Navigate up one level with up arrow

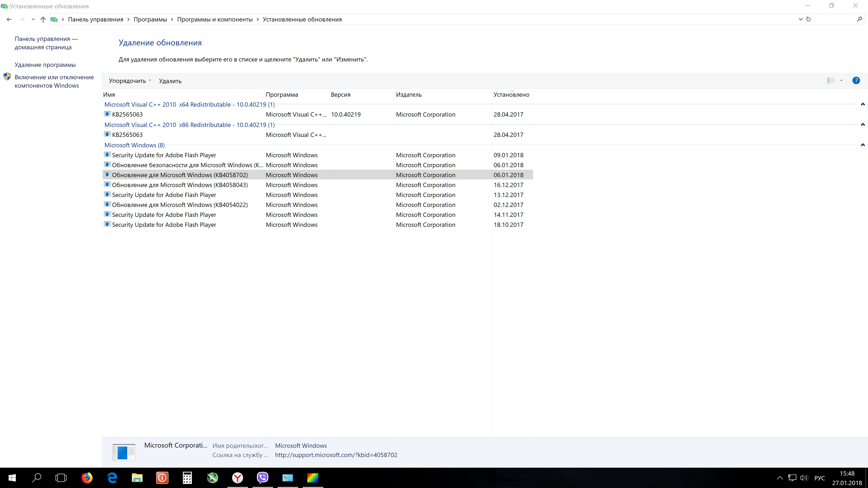click(43, 19)
